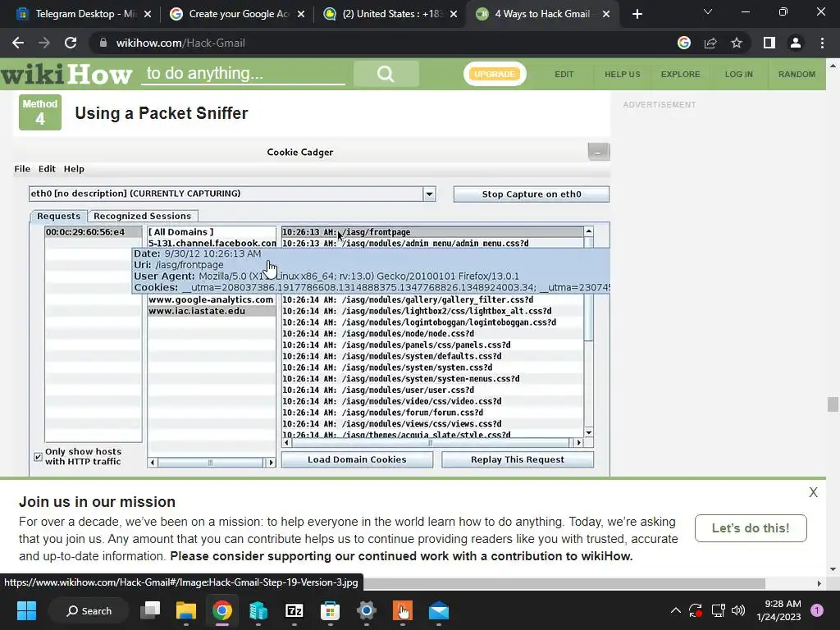Click the UPGRADE button

tap(495, 74)
